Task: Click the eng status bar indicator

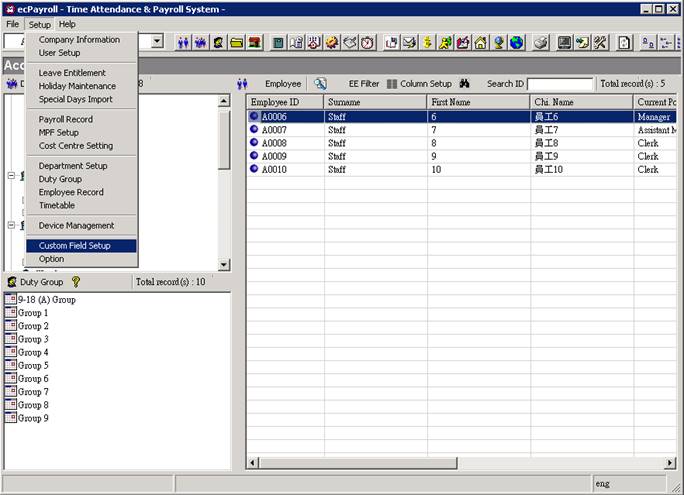Action: point(602,484)
